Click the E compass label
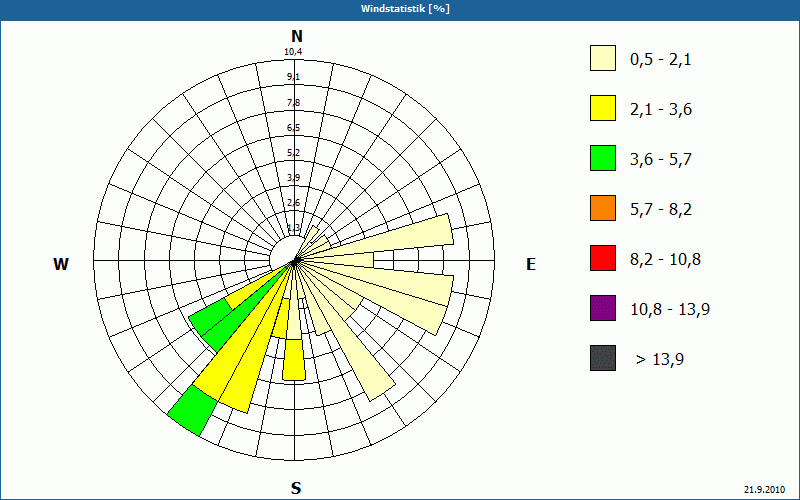This screenshot has height=500, width=800. [531, 264]
